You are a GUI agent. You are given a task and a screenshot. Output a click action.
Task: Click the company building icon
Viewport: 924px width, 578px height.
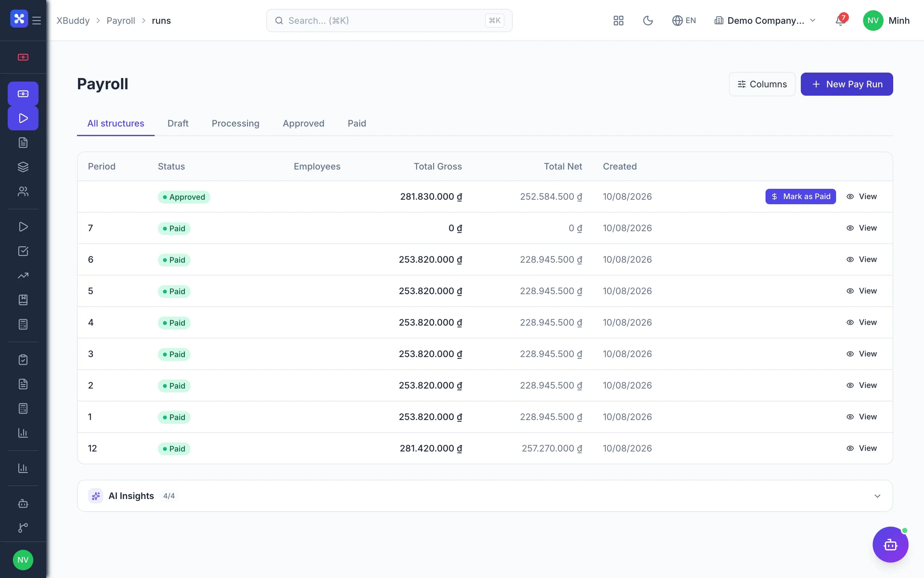click(719, 21)
